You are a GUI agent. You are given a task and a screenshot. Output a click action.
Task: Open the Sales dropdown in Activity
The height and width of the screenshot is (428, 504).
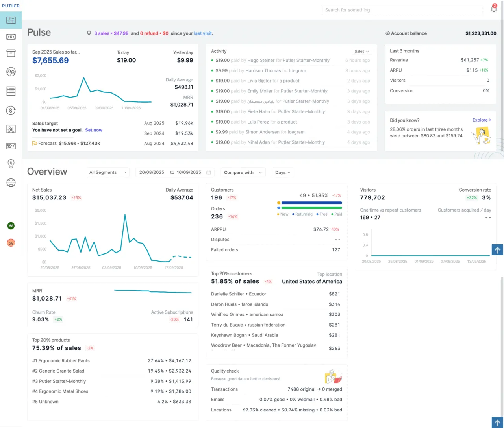[361, 51]
